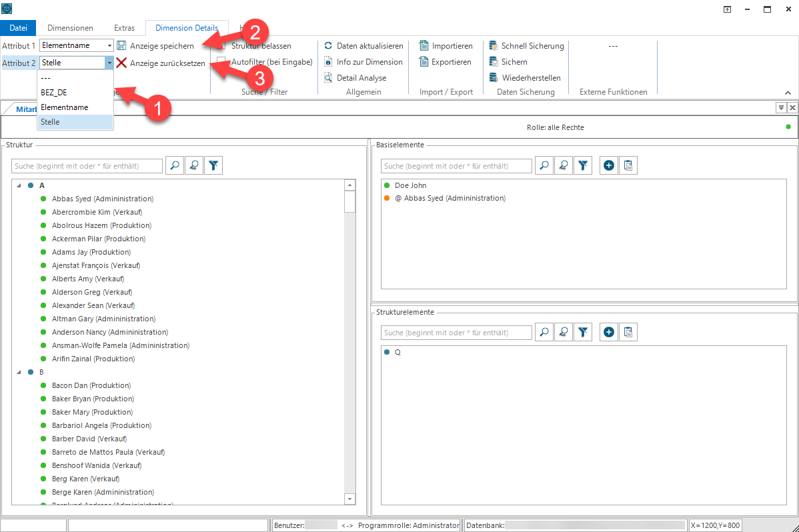Click the filter funnel icon in Basiselemente
The height and width of the screenshot is (532, 799).
point(583,165)
